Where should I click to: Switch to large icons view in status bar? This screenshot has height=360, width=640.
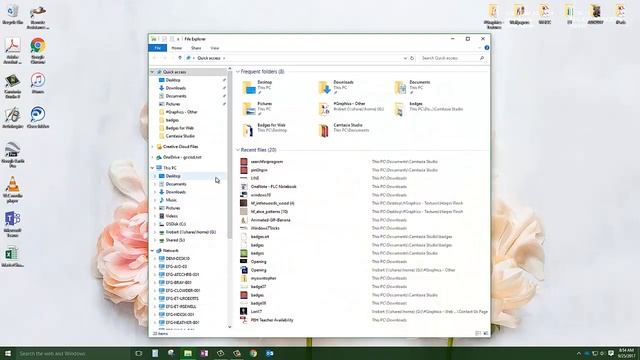pyautogui.click(x=486, y=333)
